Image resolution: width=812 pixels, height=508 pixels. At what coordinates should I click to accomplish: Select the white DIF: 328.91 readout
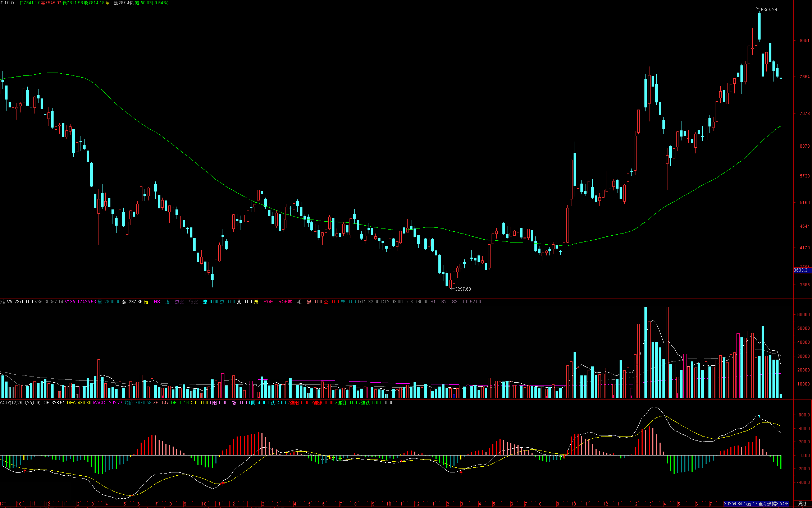coord(54,403)
